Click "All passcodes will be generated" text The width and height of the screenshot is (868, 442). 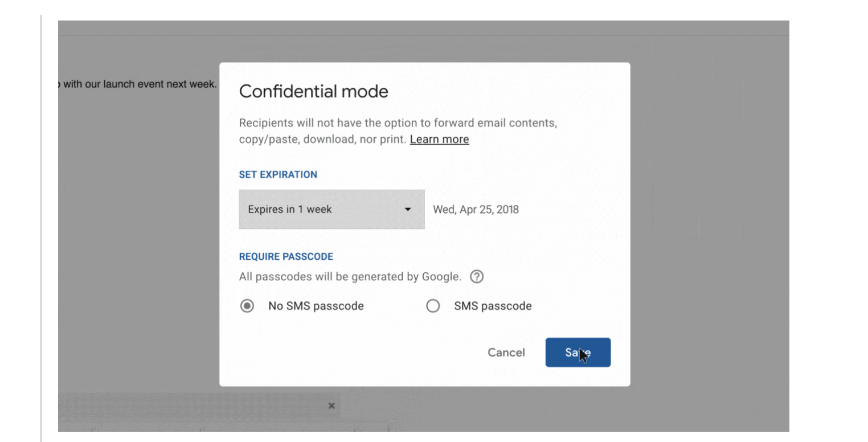[x=350, y=277]
